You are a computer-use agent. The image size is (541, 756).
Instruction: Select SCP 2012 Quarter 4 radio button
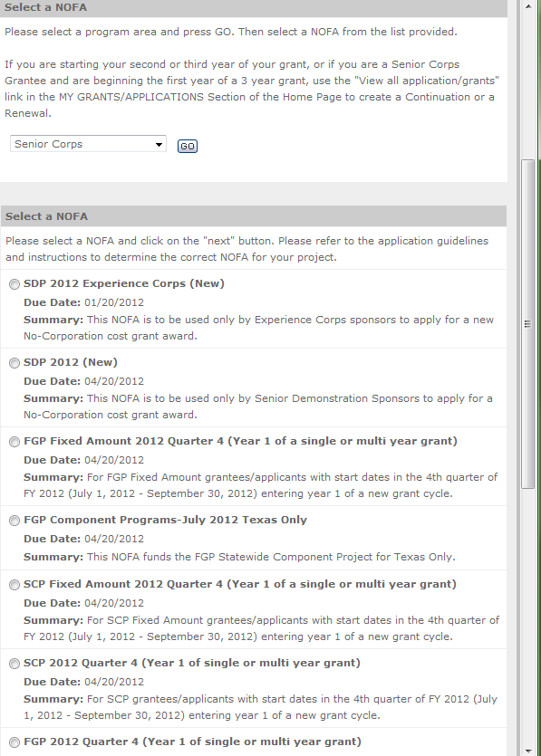(x=14, y=664)
